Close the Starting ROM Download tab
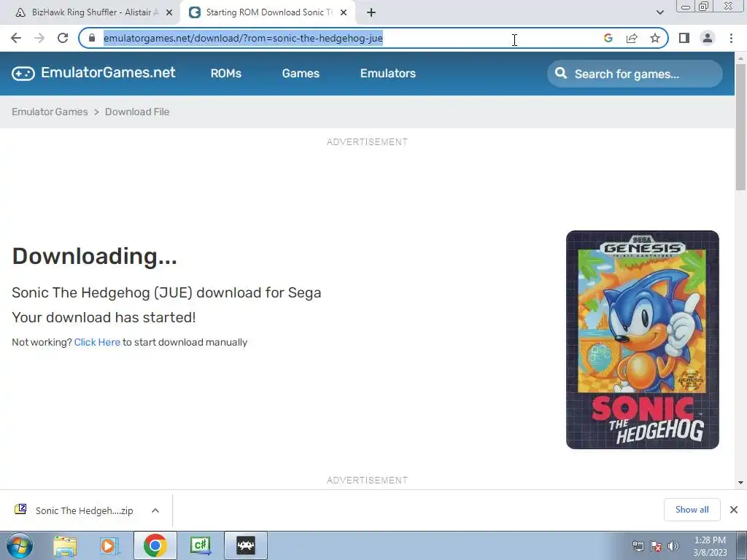The image size is (747, 560). [344, 12]
